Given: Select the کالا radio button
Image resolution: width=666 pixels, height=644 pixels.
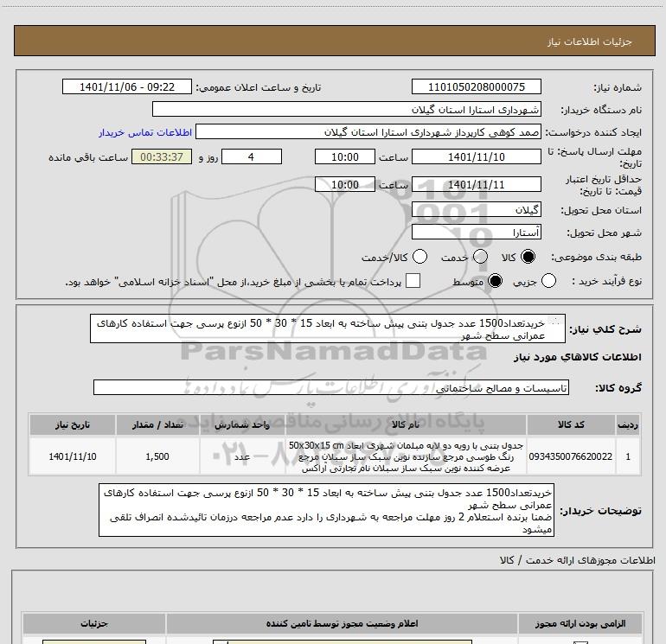Looking at the screenshot, I should point(528,257).
